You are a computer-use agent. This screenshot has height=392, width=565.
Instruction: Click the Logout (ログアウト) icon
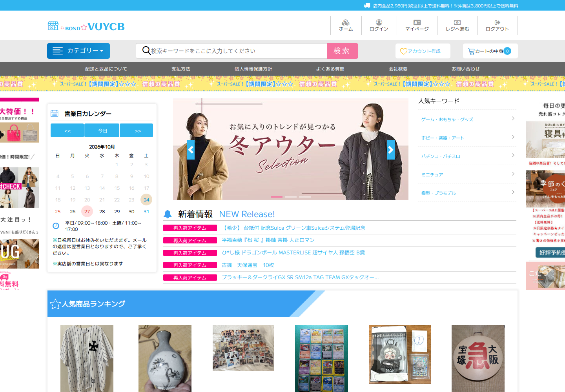pos(497,22)
